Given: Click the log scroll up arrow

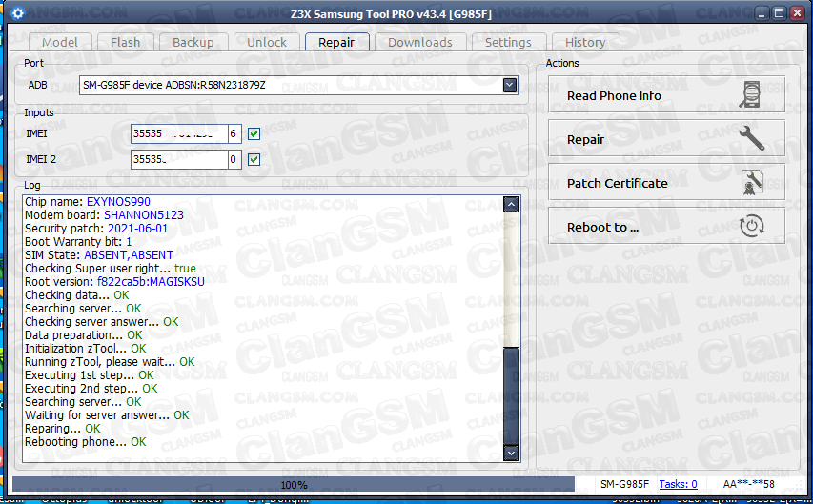Looking at the screenshot, I should tap(511, 204).
